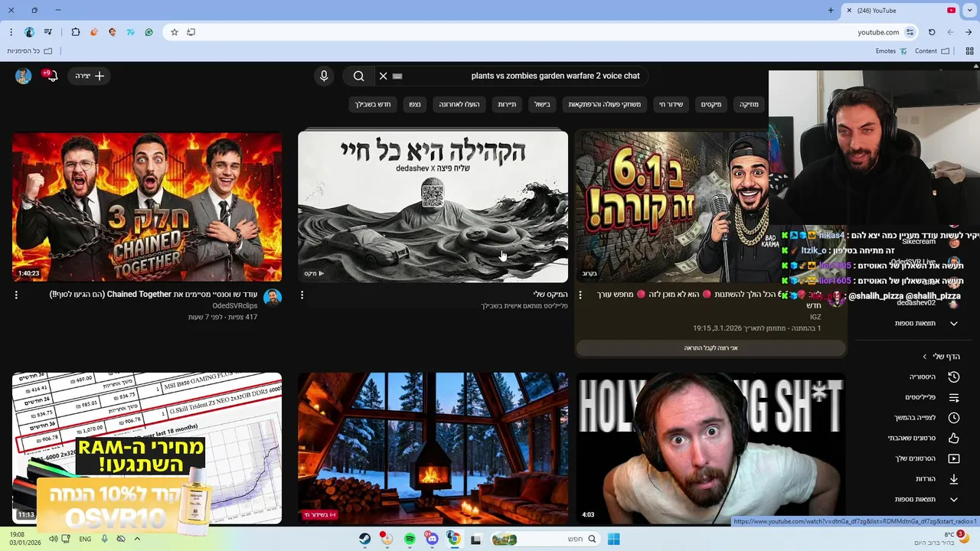Open OdedSVRclips channel name link
Image resolution: width=980 pixels, height=551 pixels.
(235, 305)
